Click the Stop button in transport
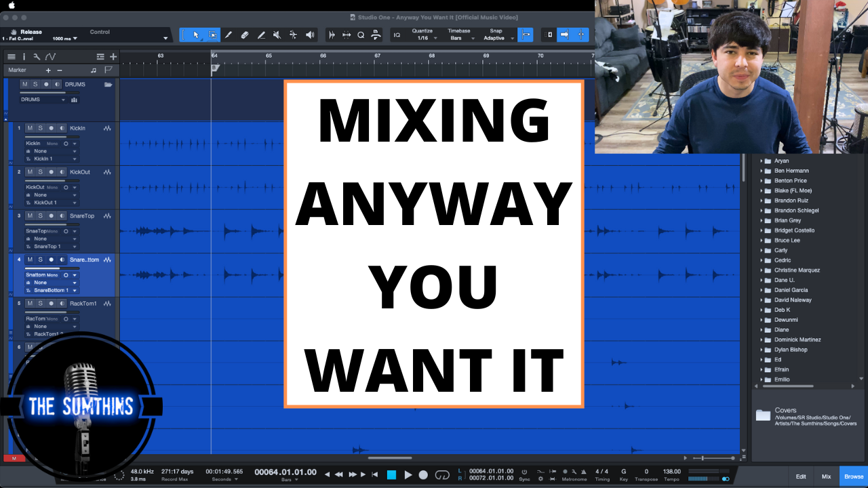 pyautogui.click(x=391, y=474)
